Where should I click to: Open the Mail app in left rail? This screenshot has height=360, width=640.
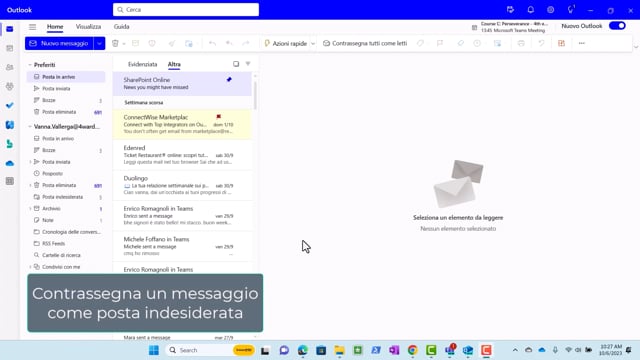coord(10,29)
